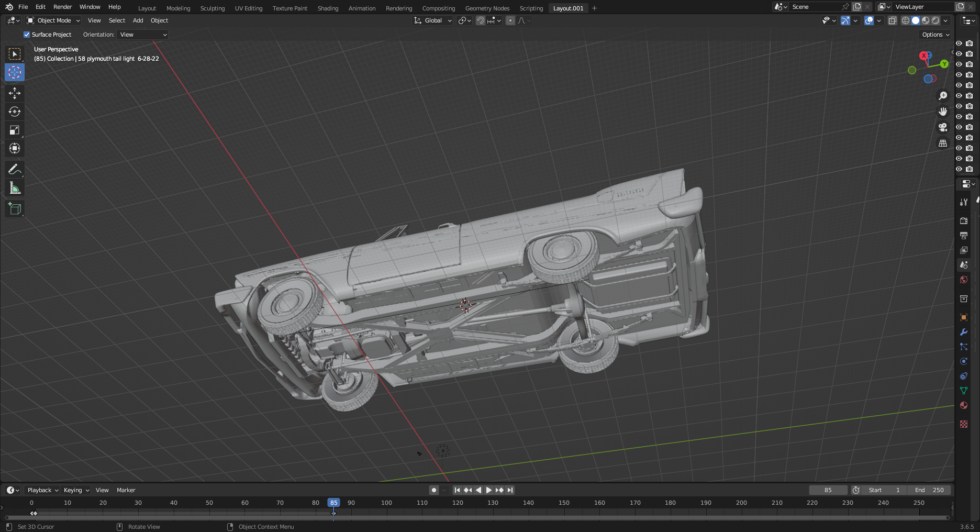Image resolution: width=980 pixels, height=532 pixels.
Task: Activate the 3D Cursor tool
Action: coord(15,72)
